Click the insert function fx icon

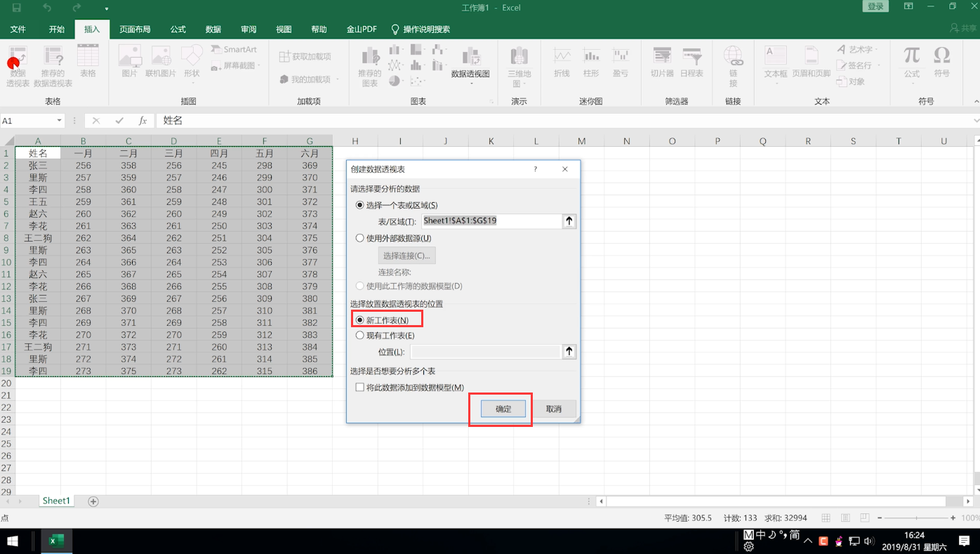point(143,121)
